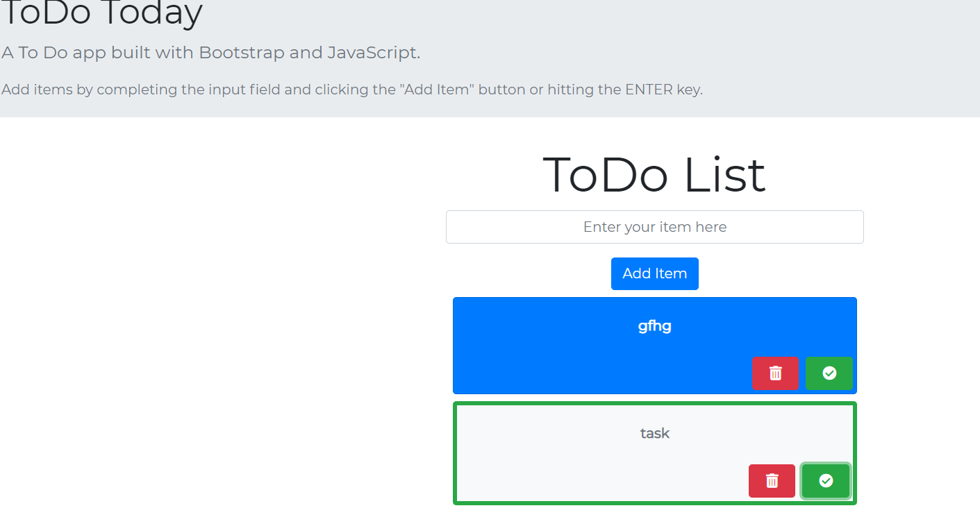Click the ToDo List heading
The image size is (980, 524).
click(654, 175)
